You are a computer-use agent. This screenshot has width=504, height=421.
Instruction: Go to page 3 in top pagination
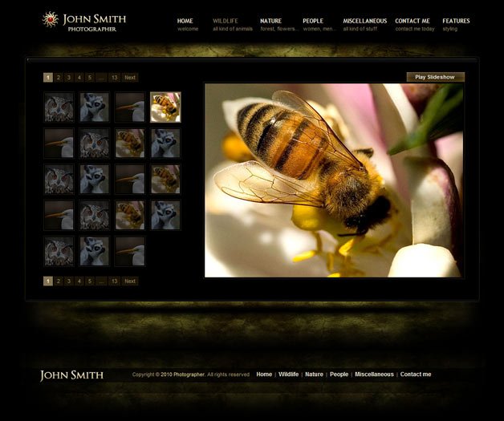coord(69,78)
